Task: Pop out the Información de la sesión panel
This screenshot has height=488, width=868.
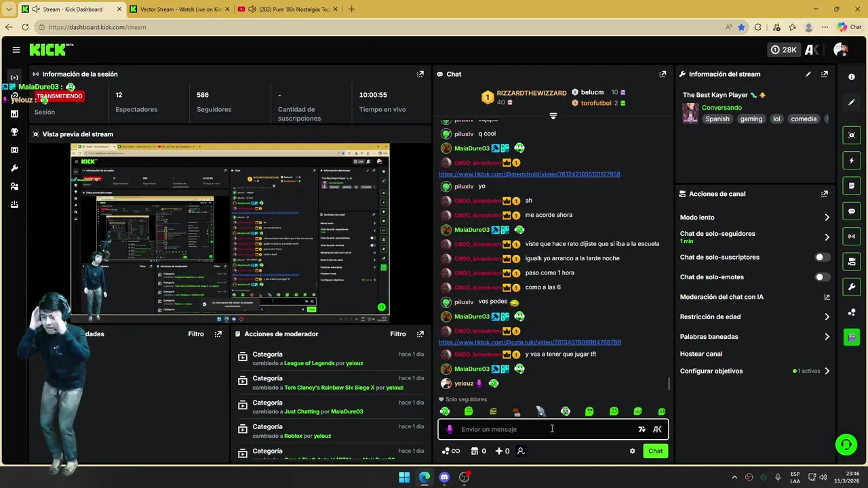Action: (420, 74)
